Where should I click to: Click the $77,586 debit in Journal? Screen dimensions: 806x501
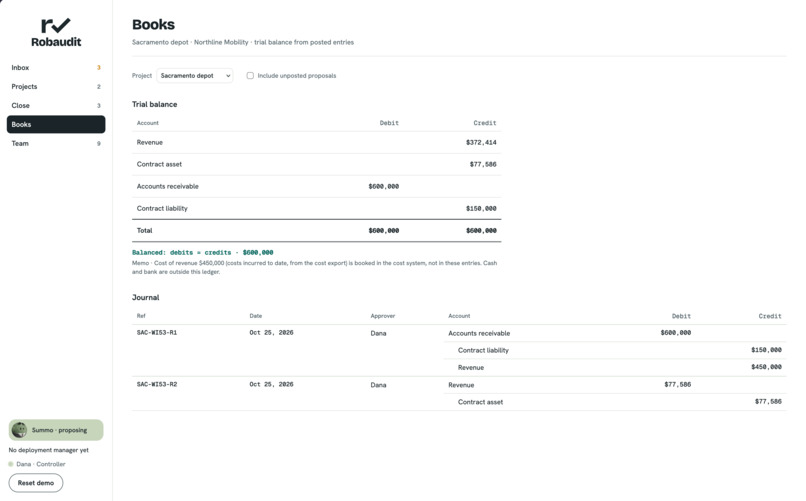tap(677, 384)
